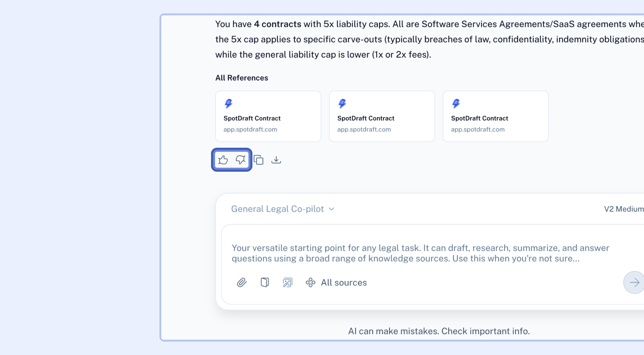Image resolution: width=644 pixels, height=355 pixels.
Task: Give the response a thumbs down
Action: 240,160
